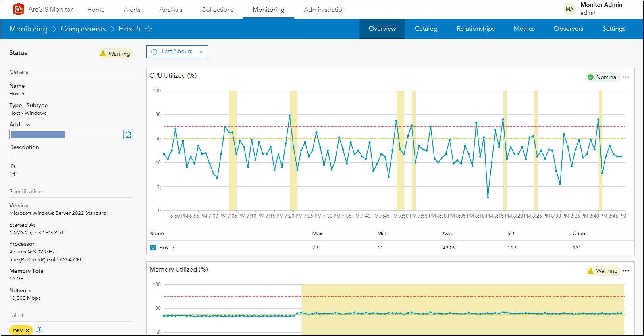
Task: Click the Nominal status badge on CPU chart
Action: (602, 77)
